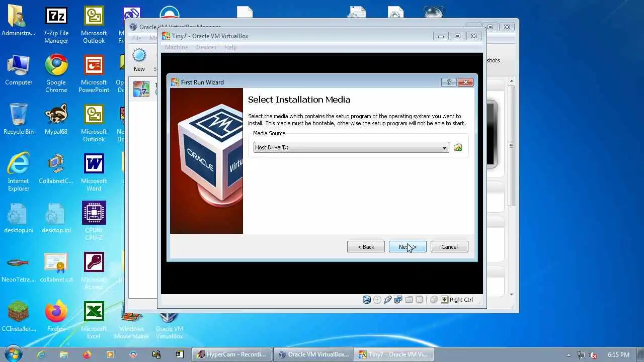Click the optical disc status icon
This screenshot has width=644, height=362.
377,300
